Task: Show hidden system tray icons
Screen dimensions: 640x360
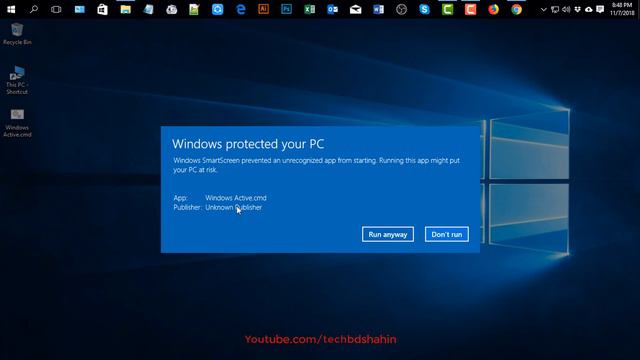Action: 543,9
